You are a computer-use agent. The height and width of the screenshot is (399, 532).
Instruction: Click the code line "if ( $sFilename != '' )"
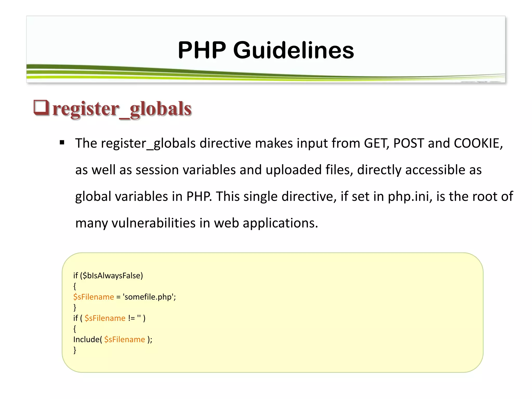(109, 318)
